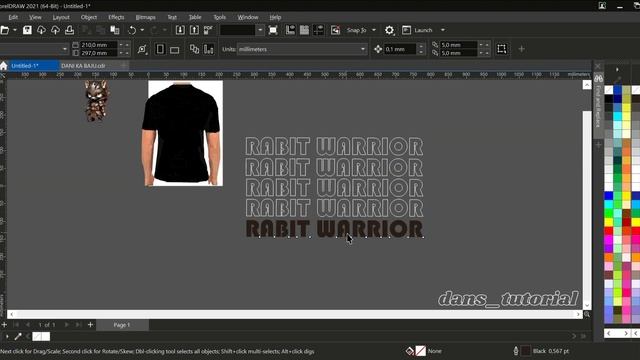Click the Print icon
The image size is (640, 360).
click(69, 30)
